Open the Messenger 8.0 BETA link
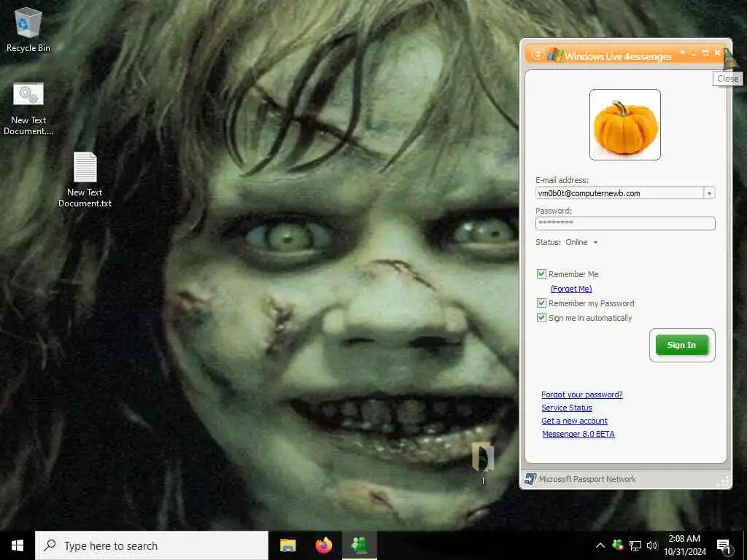The width and height of the screenshot is (747, 560). coord(578,434)
